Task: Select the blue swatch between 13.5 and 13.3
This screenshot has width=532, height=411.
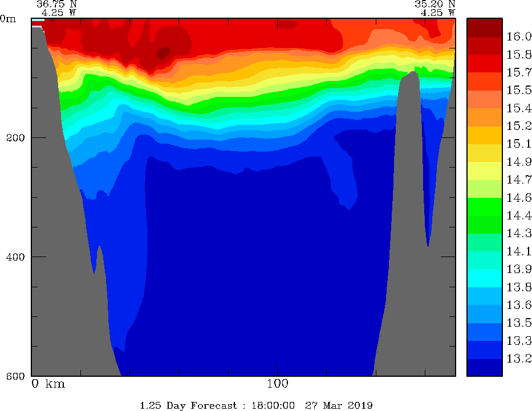Action: click(x=485, y=332)
